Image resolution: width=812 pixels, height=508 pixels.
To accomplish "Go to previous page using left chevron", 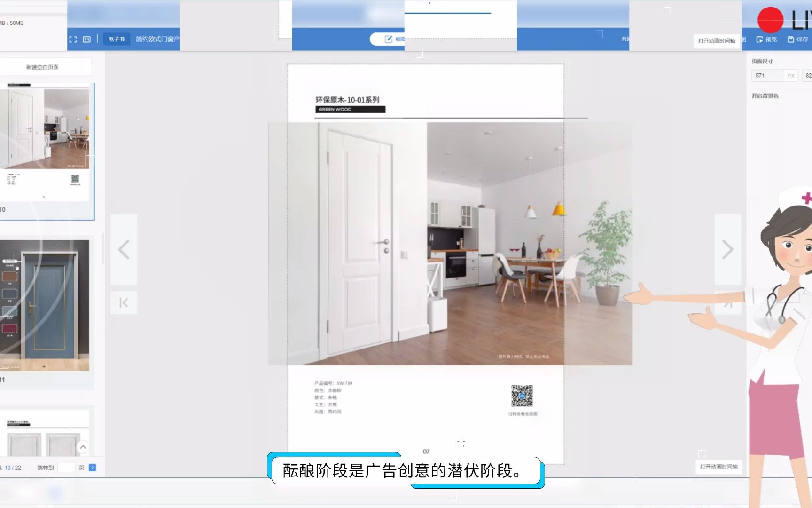I will click(124, 249).
